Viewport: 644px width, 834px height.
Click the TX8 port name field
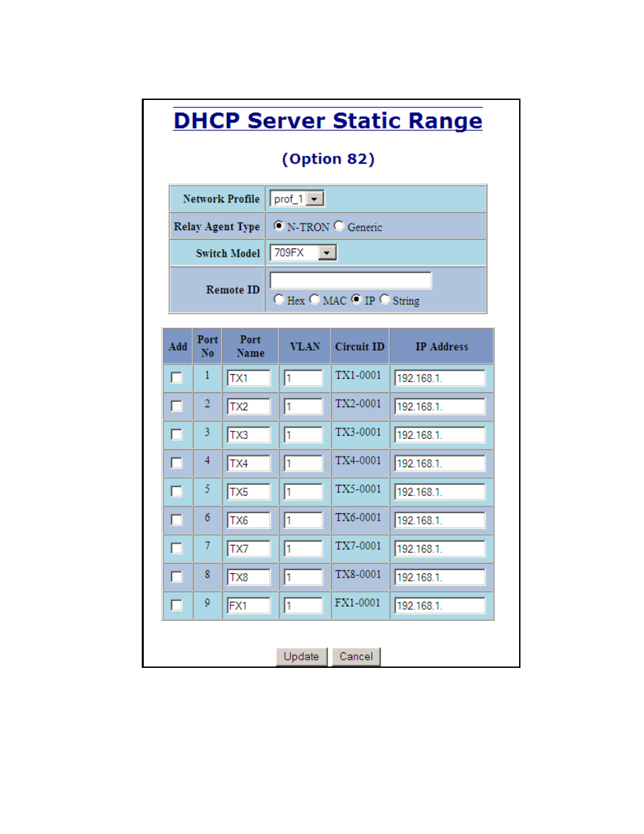click(x=248, y=577)
